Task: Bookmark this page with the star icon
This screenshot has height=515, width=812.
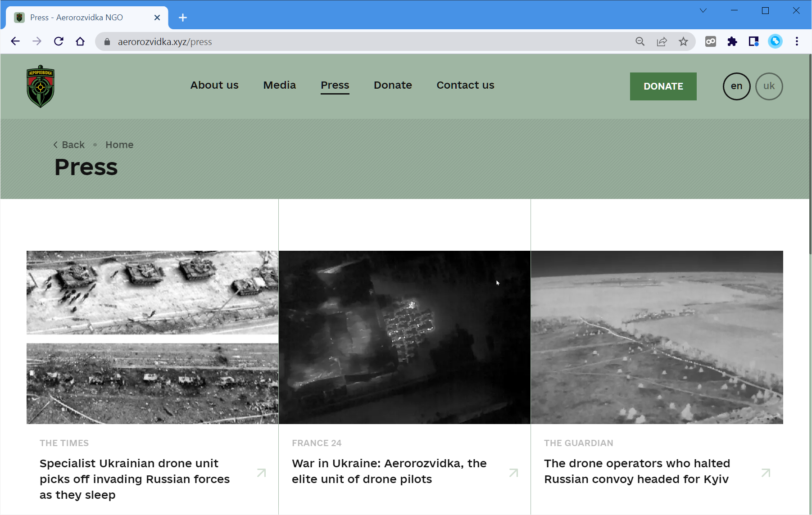Action: point(683,42)
